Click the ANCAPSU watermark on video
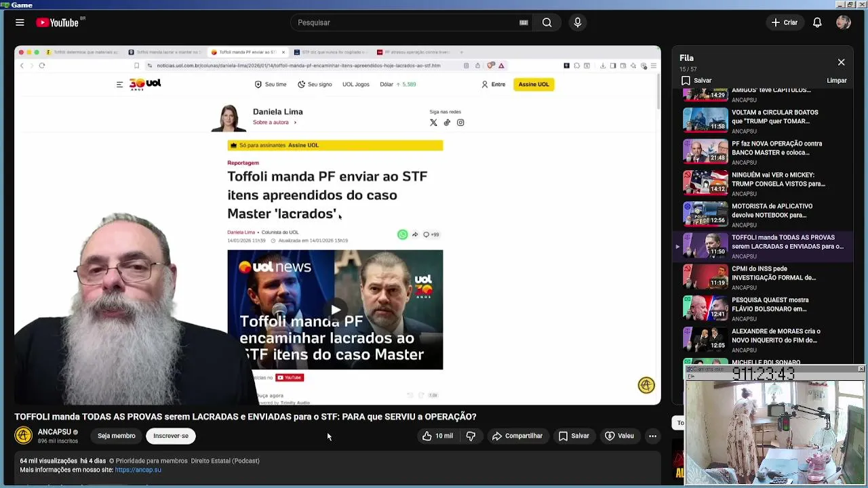 pos(646,385)
